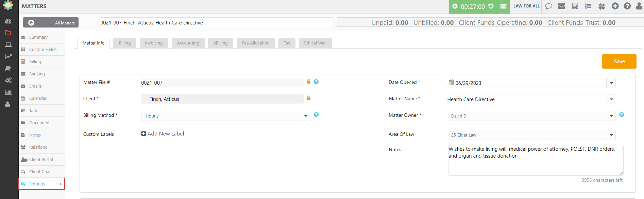This screenshot has width=644, height=199.
Task: Expand the Billing Method dropdown
Action: click(x=305, y=116)
